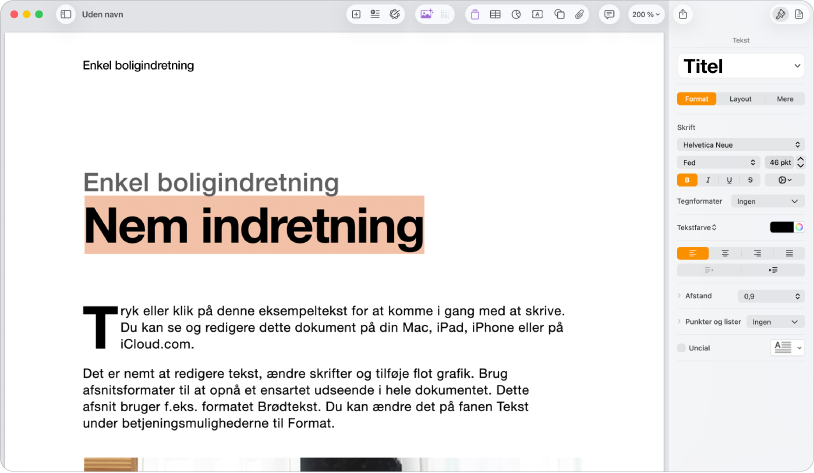Enable the Uncial checkbox
The height and width of the screenshot is (473, 814).
682,348
